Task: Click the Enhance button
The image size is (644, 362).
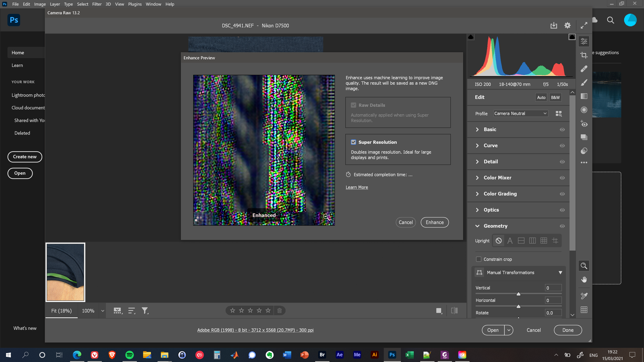Action: 434,222
